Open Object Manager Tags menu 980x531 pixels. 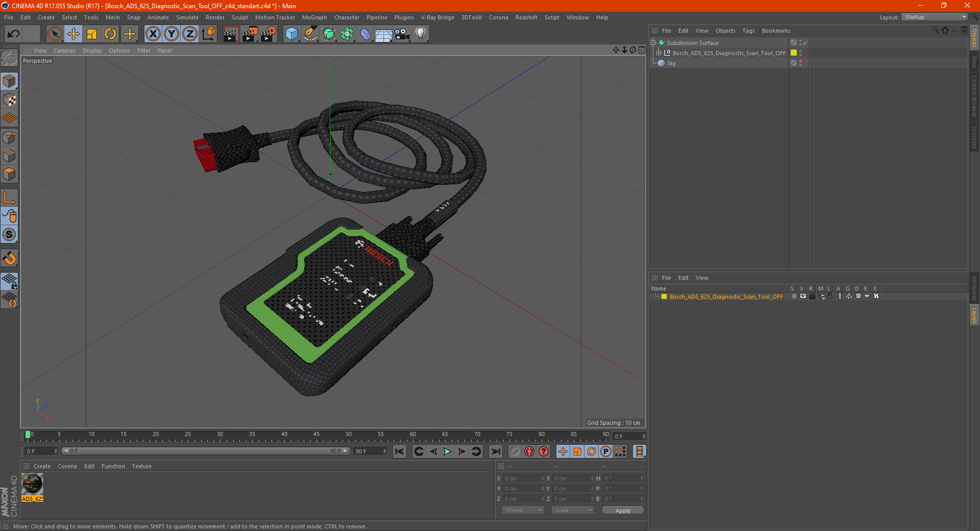tap(748, 31)
